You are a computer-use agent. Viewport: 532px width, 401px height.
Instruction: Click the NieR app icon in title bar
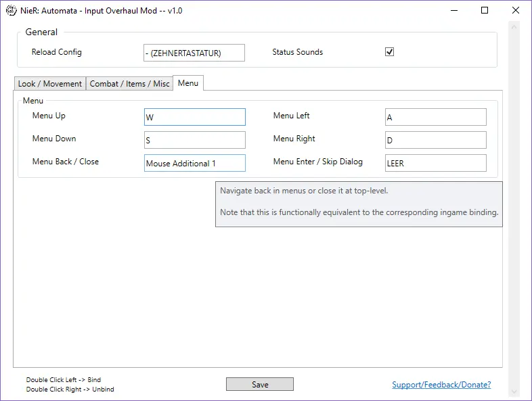tap(12, 11)
